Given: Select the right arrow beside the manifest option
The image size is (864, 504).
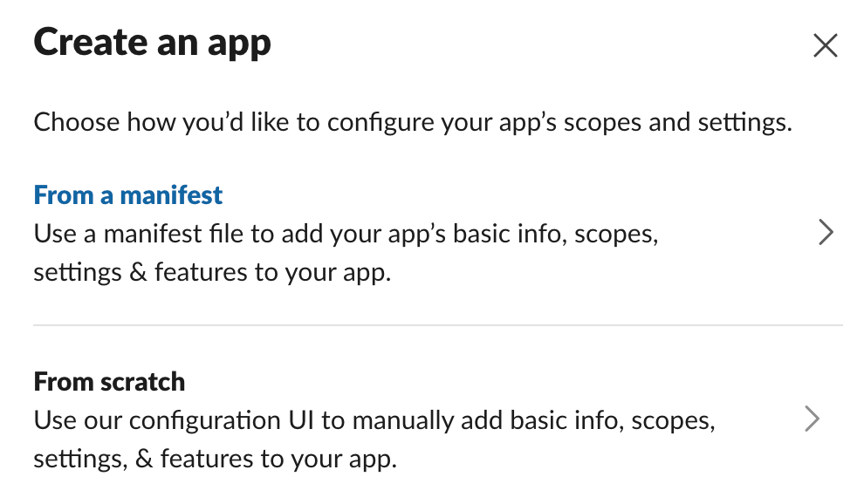Looking at the screenshot, I should point(826,232).
